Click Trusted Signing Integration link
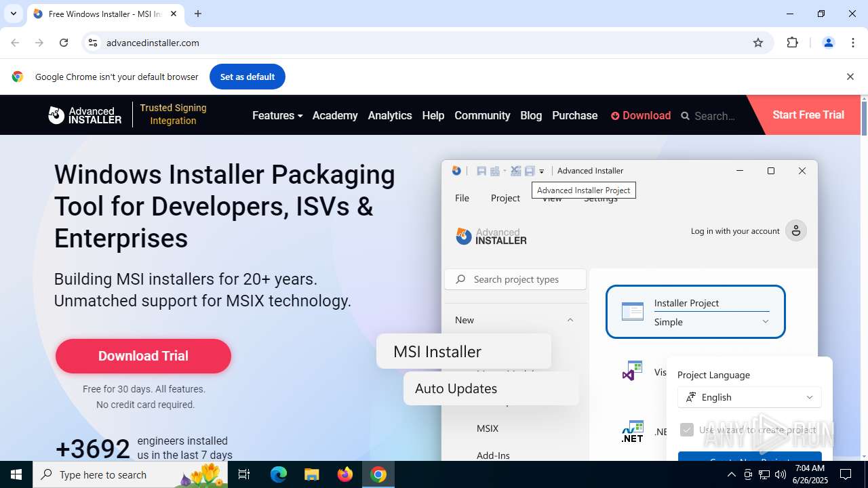The image size is (868, 488). [173, 115]
